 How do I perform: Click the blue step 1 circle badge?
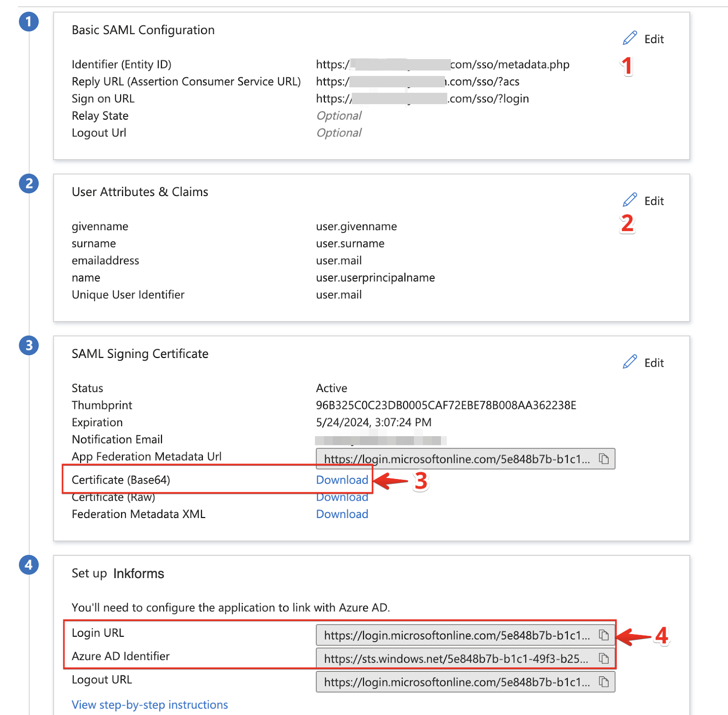[x=29, y=22]
